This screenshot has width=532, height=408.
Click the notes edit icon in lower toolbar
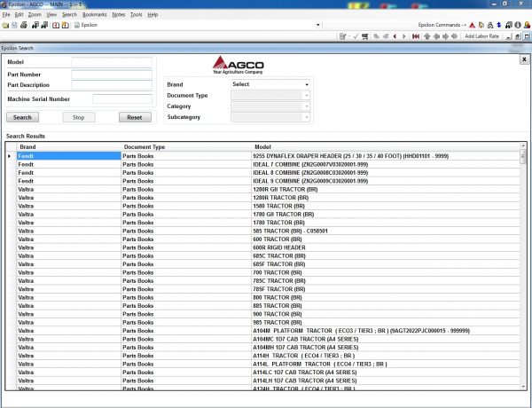[342, 36]
